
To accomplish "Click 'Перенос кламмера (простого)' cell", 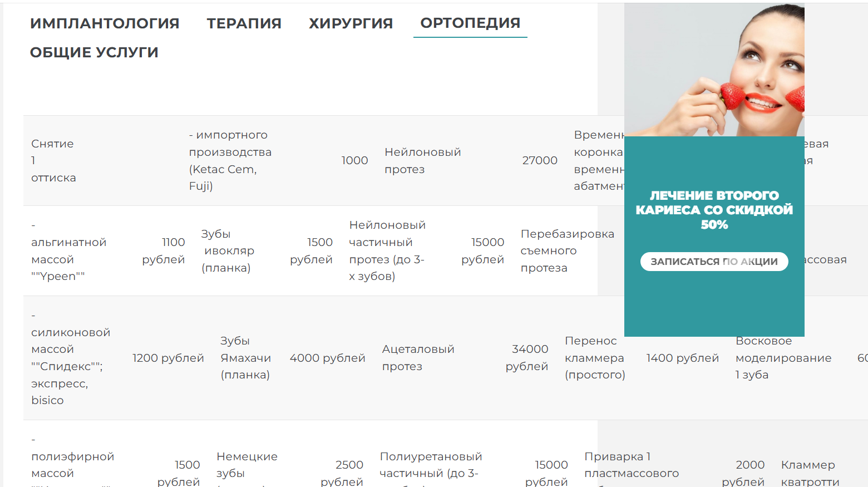I will (595, 358).
